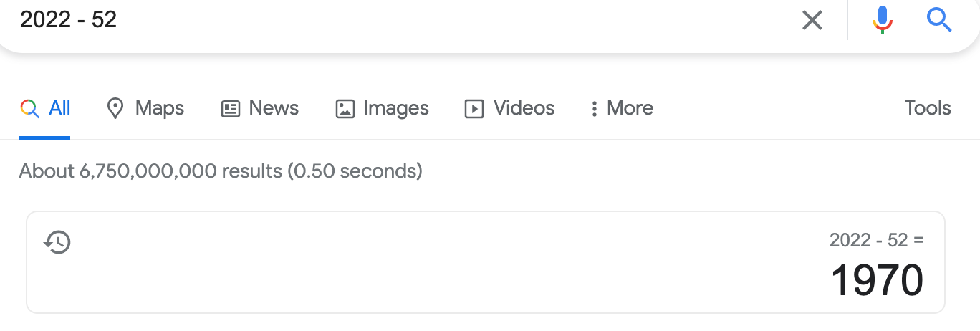Viewport: 980px width, 331px height.
Task: Show calculator history with the clock icon
Action: click(57, 242)
